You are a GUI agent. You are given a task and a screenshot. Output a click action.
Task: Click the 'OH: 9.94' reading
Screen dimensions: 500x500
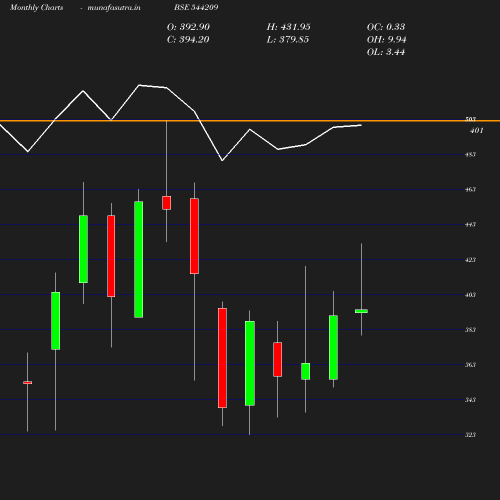tap(386, 40)
